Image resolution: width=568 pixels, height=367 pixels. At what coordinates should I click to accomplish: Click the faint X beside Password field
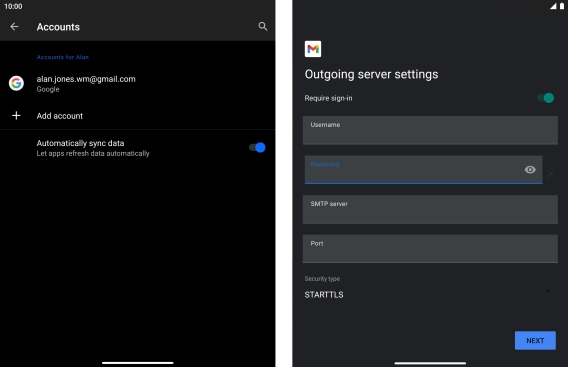pos(551,174)
